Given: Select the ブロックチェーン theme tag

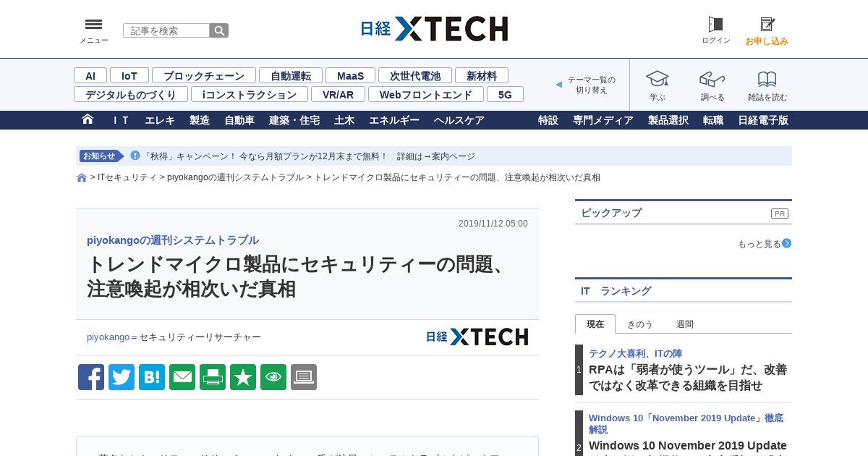Looking at the screenshot, I should coord(204,75).
